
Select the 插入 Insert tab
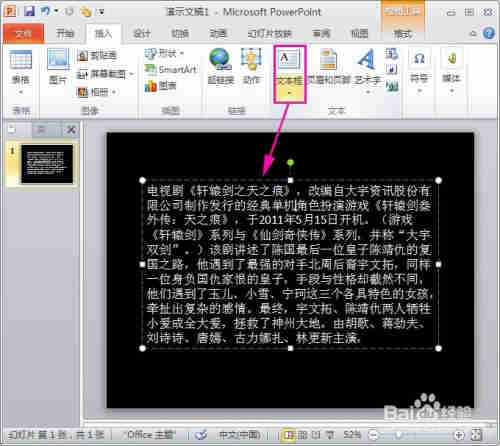pyautogui.click(x=103, y=34)
